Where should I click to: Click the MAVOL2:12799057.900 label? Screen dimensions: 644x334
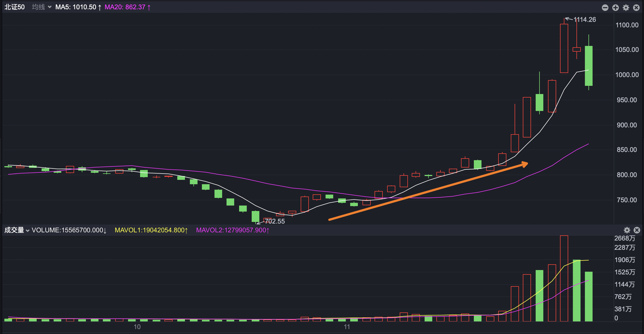(x=233, y=230)
